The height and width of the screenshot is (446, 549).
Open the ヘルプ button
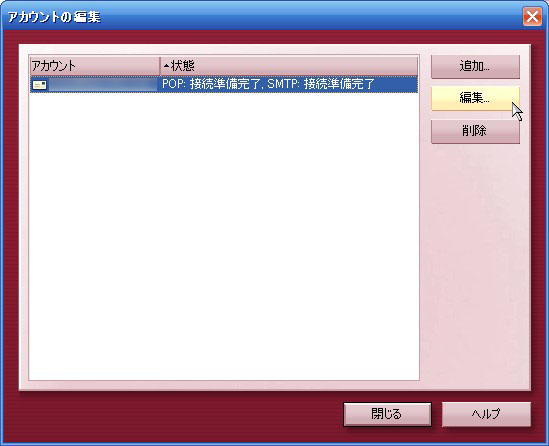tap(486, 414)
